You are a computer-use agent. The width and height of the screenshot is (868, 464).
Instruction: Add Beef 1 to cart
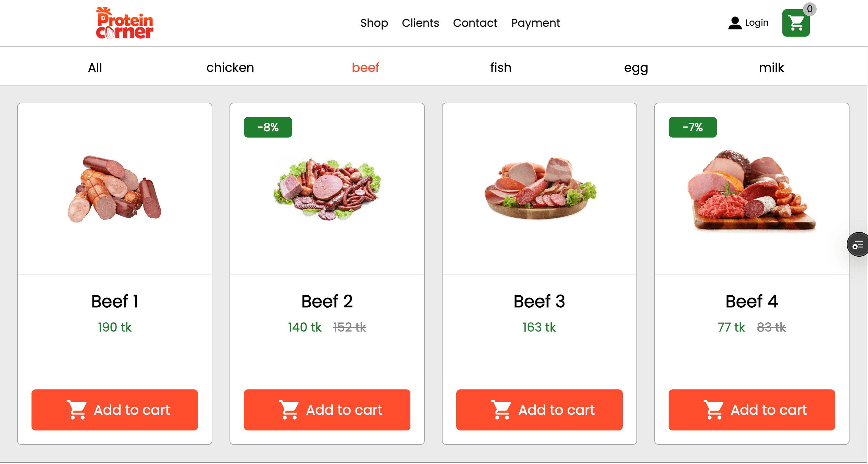point(115,410)
